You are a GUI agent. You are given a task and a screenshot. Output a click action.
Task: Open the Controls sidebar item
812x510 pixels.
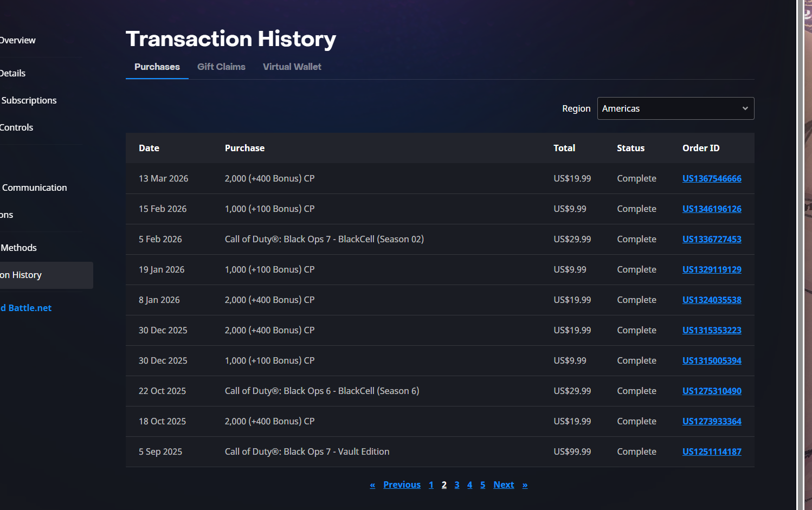(x=17, y=127)
